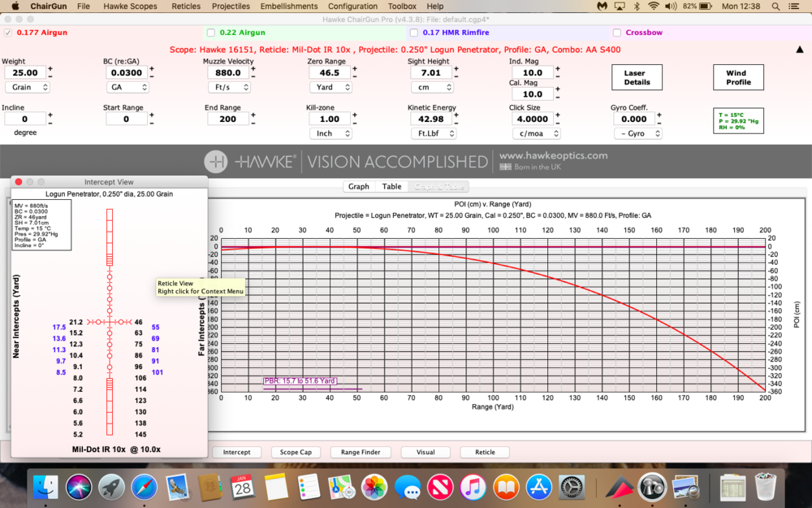Screen dimensions: 812x508
Task: Open the Malwarebytes menu bar icon
Action: coord(602,7)
